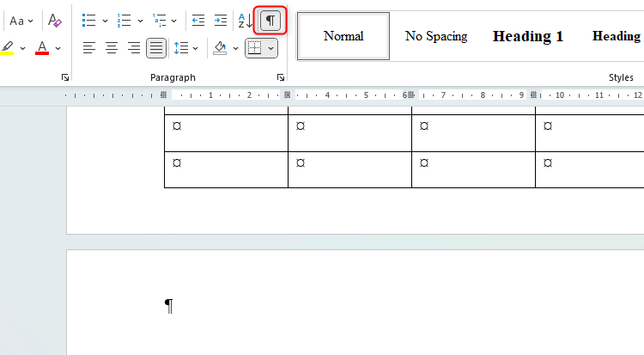Clear all formatting with eraser icon
The height and width of the screenshot is (355, 644).
(55, 20)
